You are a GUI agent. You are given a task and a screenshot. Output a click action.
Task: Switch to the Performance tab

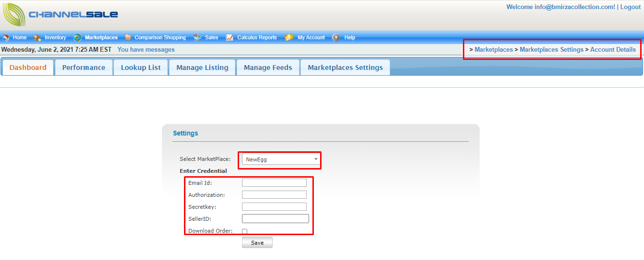(x=84, y=68)
